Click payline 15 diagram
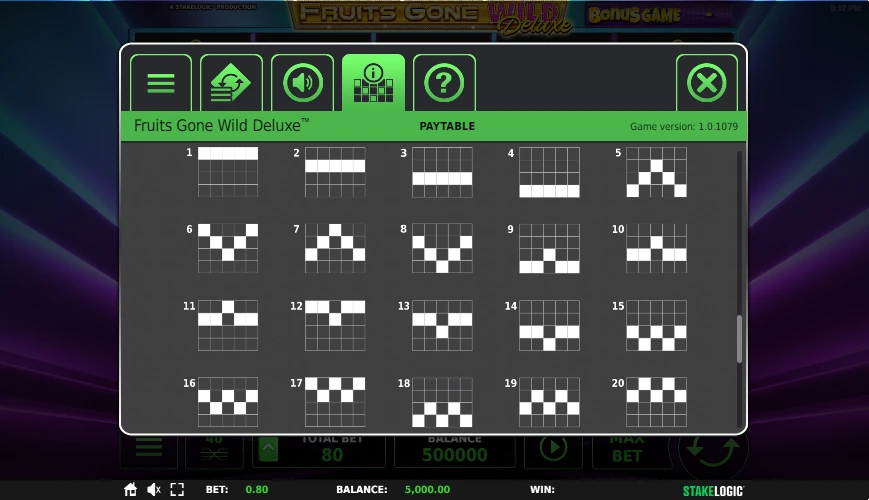Image resolution: width=869 pixels, height=500 pixels. 657,325
